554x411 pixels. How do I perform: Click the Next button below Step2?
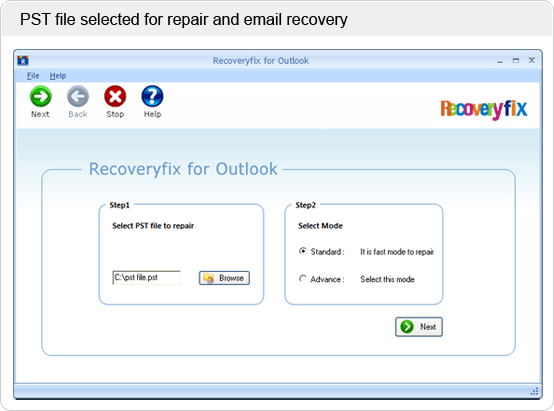(419, 327)
